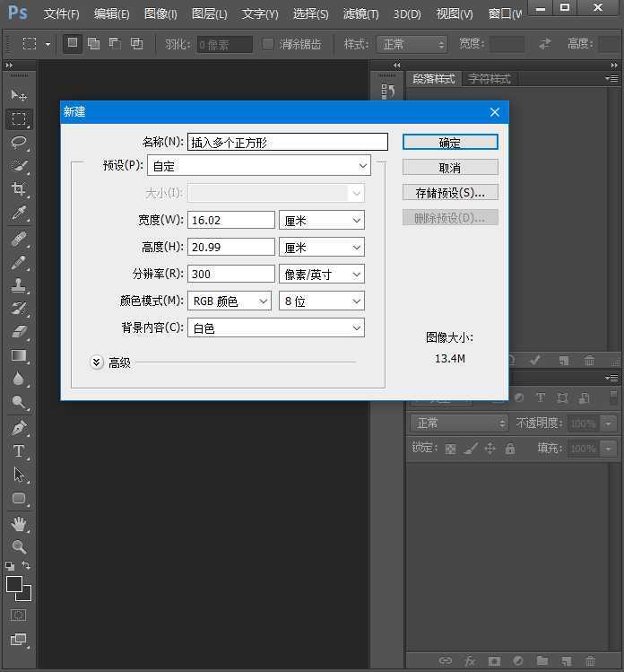
Task: Enable the 消除锯齿 anti-alias checkbox
Action: (x=268, y=44)
